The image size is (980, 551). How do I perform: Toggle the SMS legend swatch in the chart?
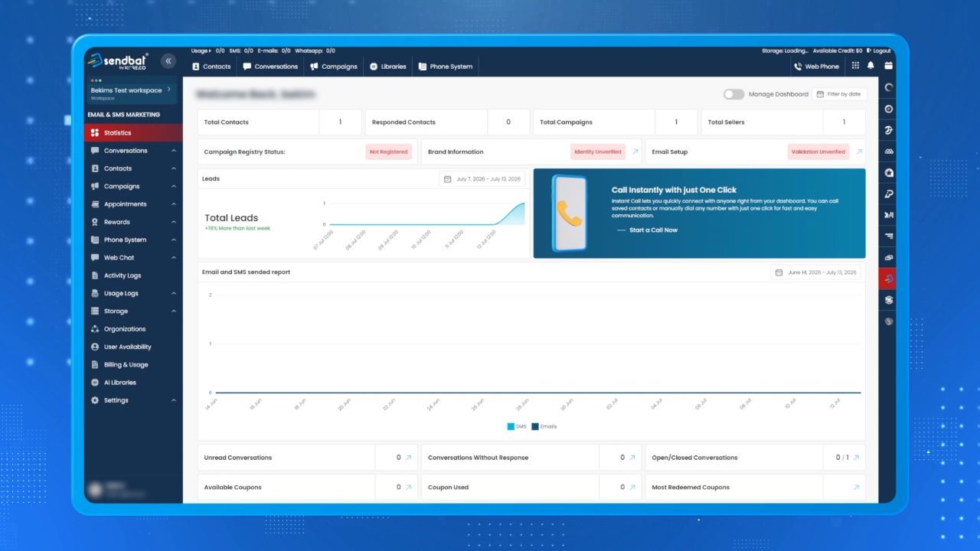(x=511, y=426)
